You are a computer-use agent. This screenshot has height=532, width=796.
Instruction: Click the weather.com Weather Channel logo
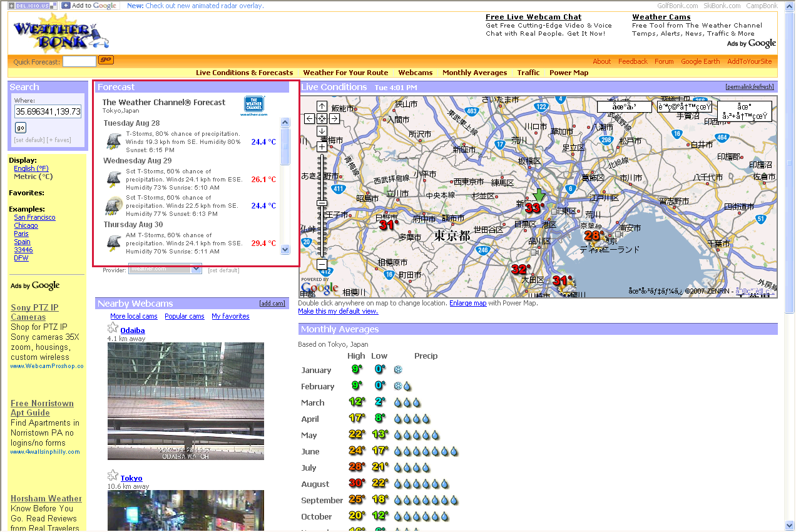point(254,106)
